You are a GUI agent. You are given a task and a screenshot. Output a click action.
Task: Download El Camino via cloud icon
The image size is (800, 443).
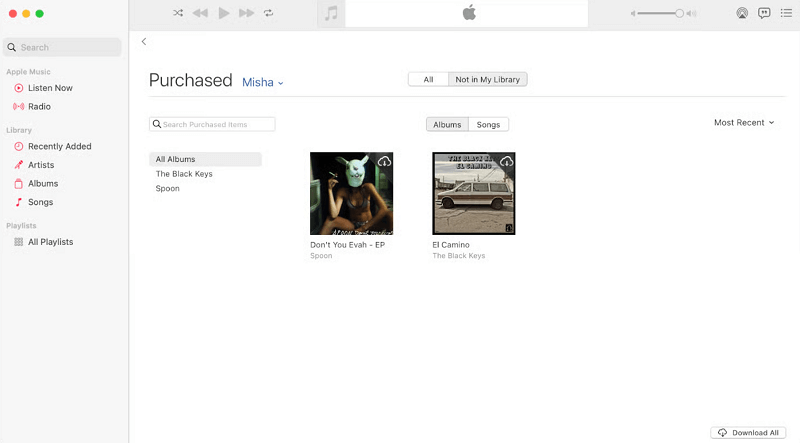pyautogui.click(x=507, y=161)
